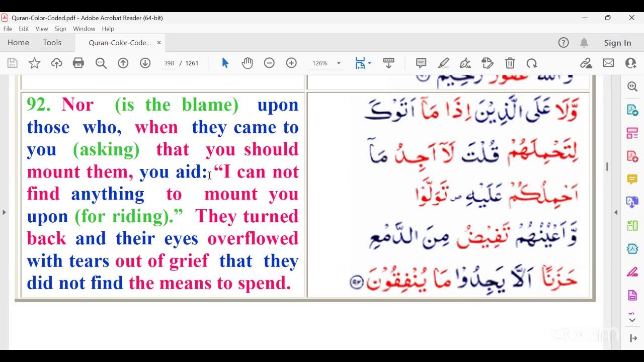This screenshot has width=644, height=362.
Task: Switch to the Tools tab
Action: (52, 43)
